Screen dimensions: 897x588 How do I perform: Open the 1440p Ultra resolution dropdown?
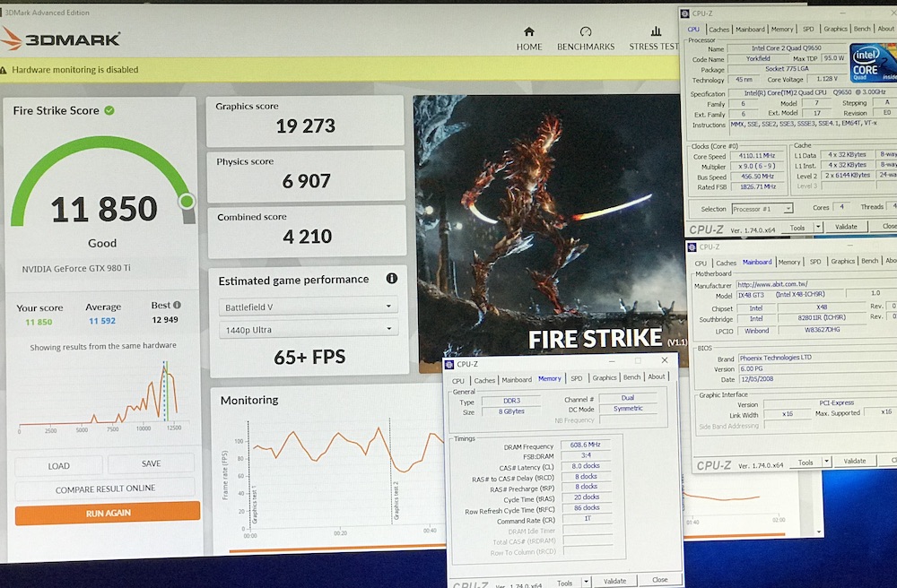pos(309,329)
